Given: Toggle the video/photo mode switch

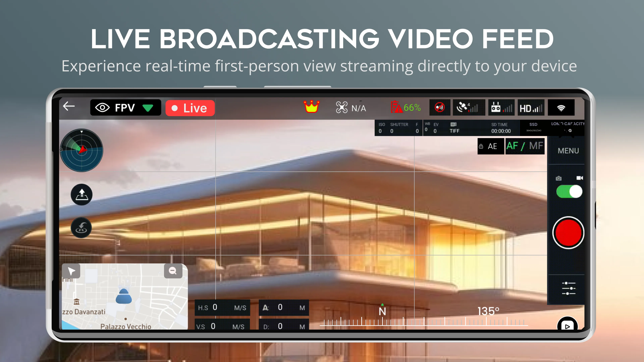Looking at the screenshot, I should [x=570, y=191].
